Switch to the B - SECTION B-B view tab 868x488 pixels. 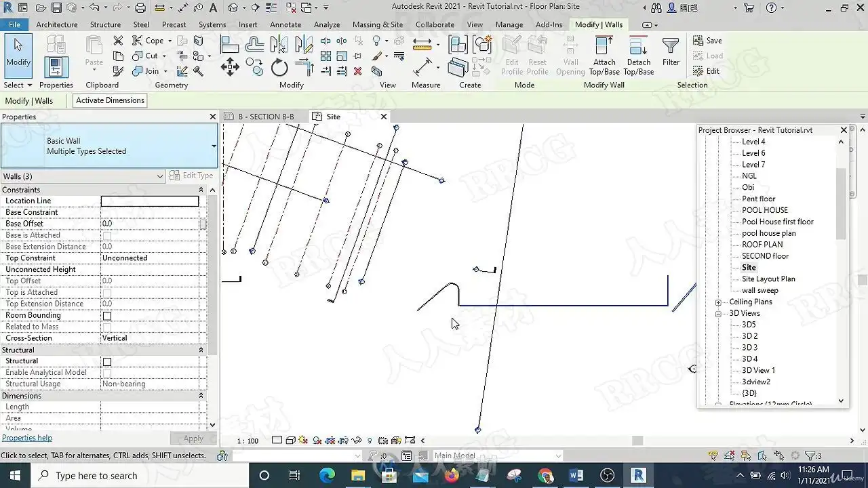point(266,117)
